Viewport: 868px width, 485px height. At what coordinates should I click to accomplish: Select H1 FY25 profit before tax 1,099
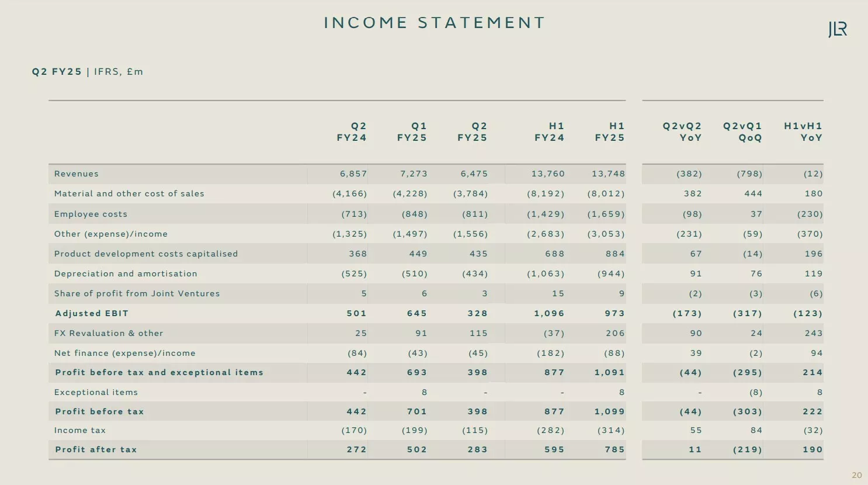610,411
